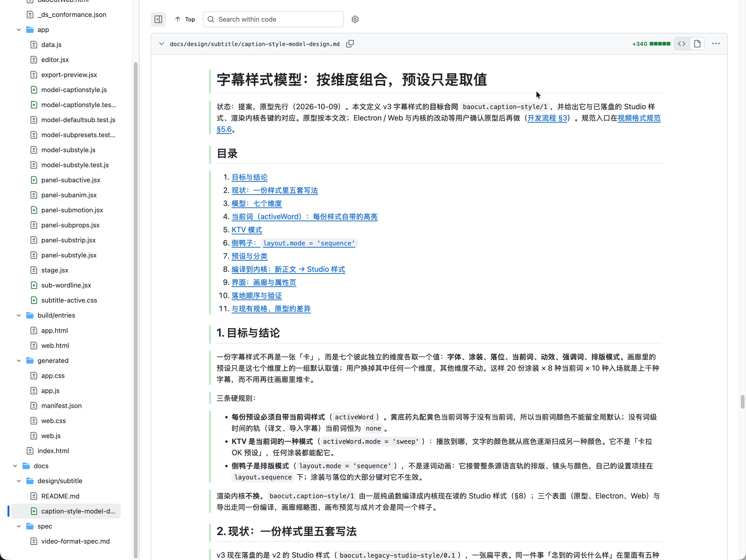This screenshot has width=746, height=560.
Task: Select _ds_conformance.json file
Action: [x=72, y=15]
